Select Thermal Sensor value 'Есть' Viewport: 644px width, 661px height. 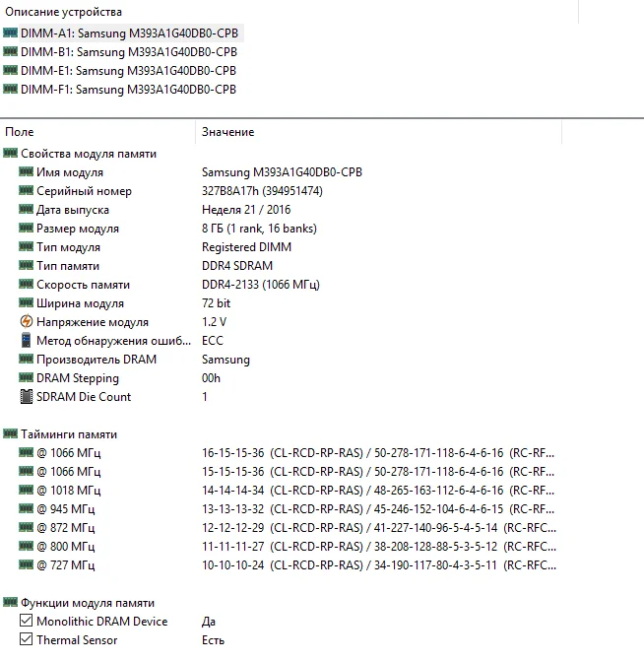click(213, 640)
